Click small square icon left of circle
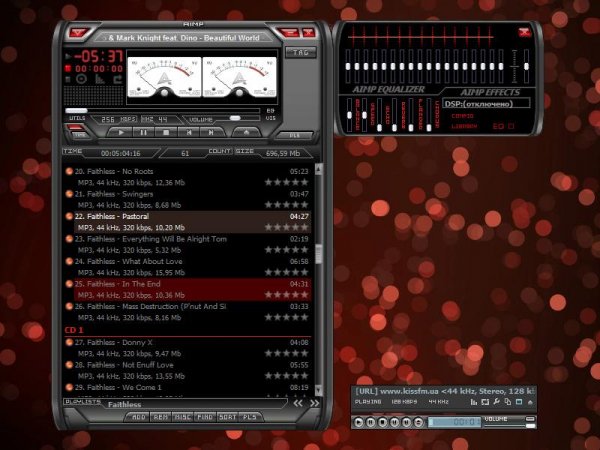 pyautogui.click(x=68, y=79)
